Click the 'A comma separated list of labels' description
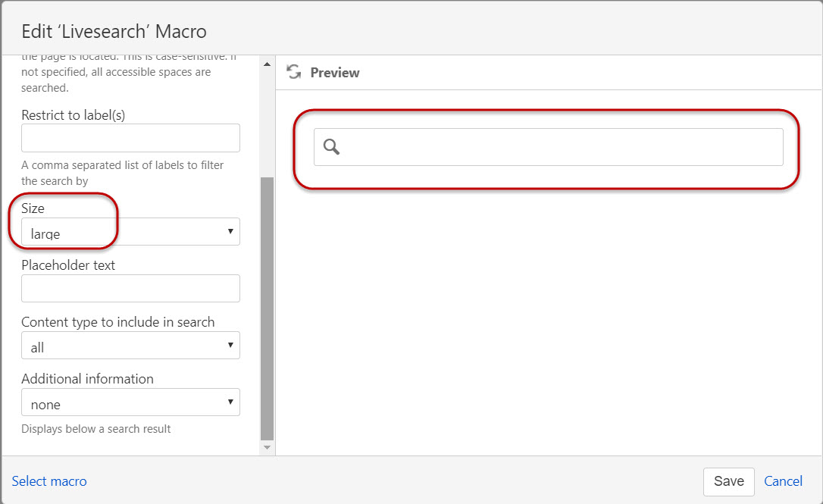The width and height of the screenshot is (823, 504). point(122,173)
